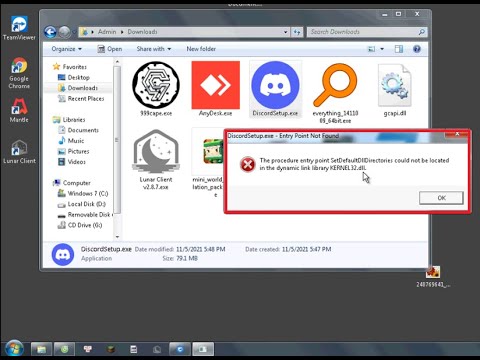Image resolution: width=480 pixels, height=360 pixels.
Task: Expand the Organize menu
Action: [67, 49]
